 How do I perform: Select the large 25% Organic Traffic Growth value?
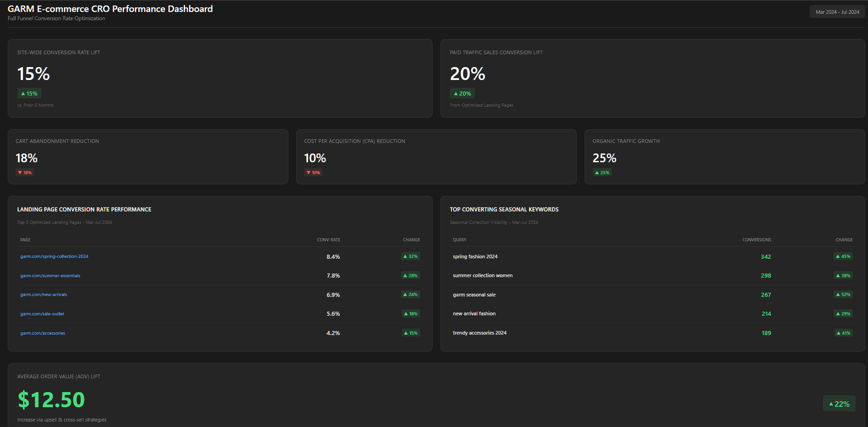[x=604, y=158]
